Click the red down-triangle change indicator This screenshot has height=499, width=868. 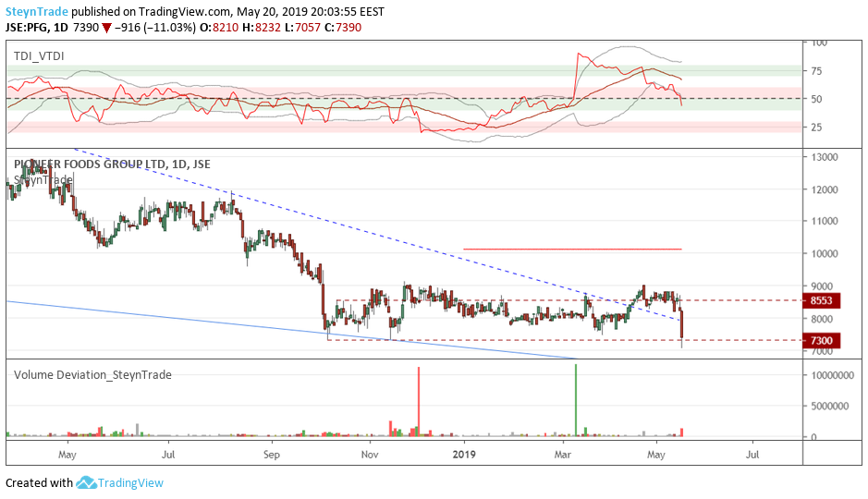click(x=106, y=28)
